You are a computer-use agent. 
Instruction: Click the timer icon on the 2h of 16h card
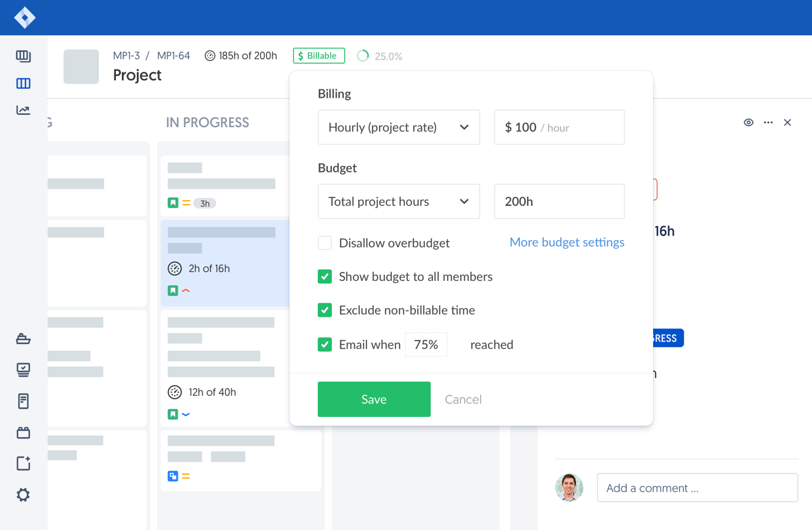pyautogui.click(x=175, y=269)
